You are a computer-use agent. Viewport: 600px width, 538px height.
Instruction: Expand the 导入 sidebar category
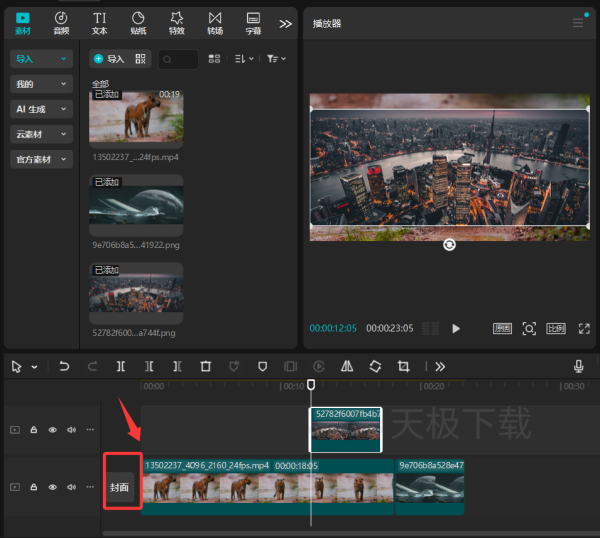41,59
